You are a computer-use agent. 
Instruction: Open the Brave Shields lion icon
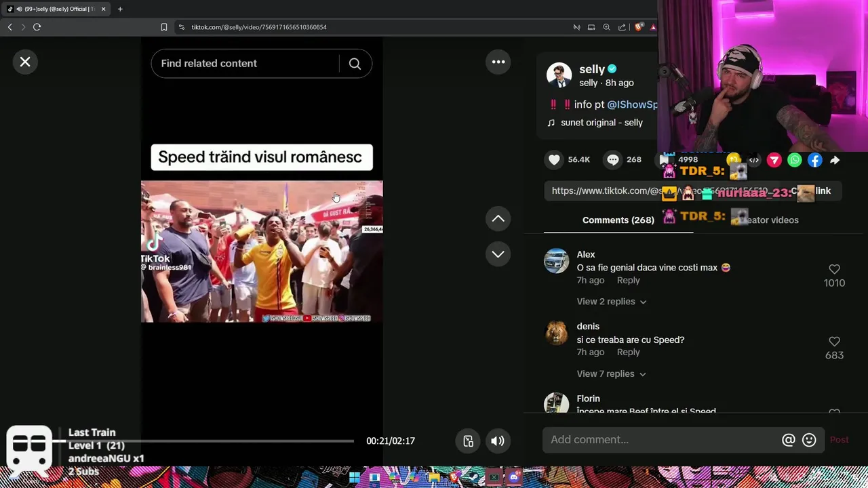pyautogui.click(x=638, y=27)
